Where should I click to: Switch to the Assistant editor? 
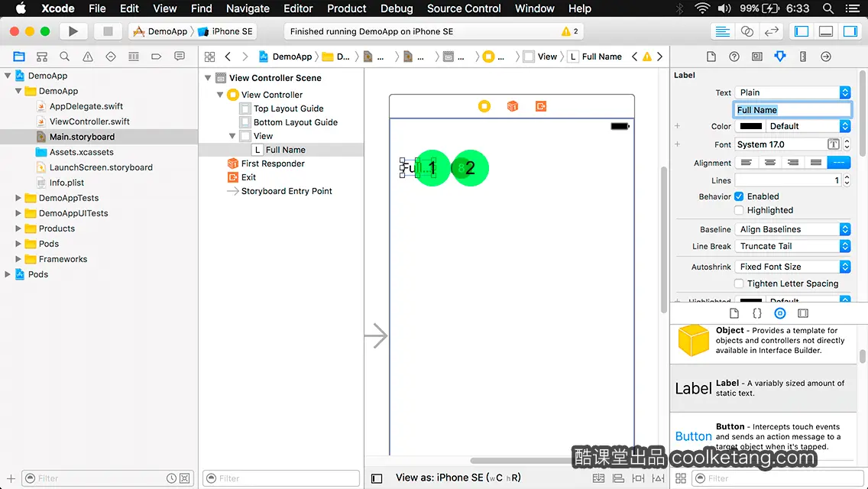click(x=747, y=31)
